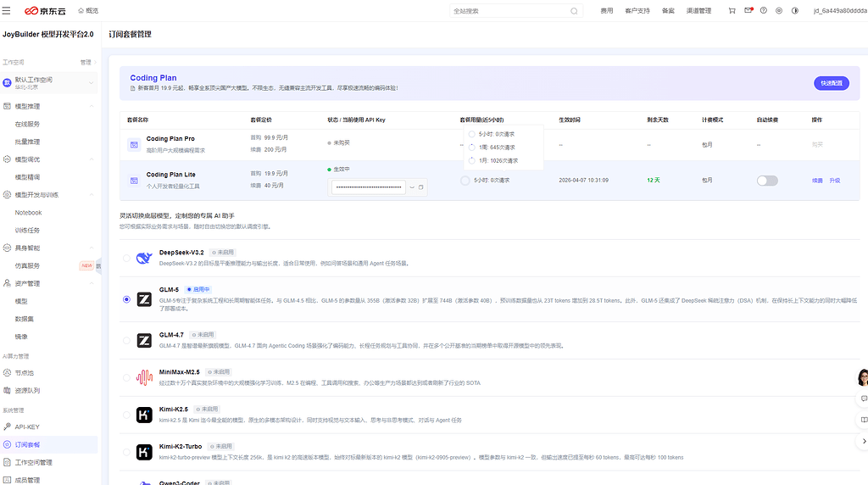
Task: Click the 1周: 645次请求 progress ring
Action: click(471, 148)
